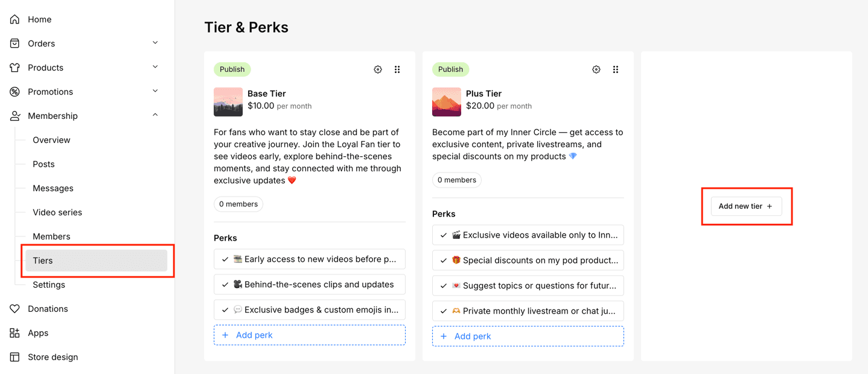Click Base Tier 0 members badge
Viewport: 868px width, 374px height.
coord(238,204)
